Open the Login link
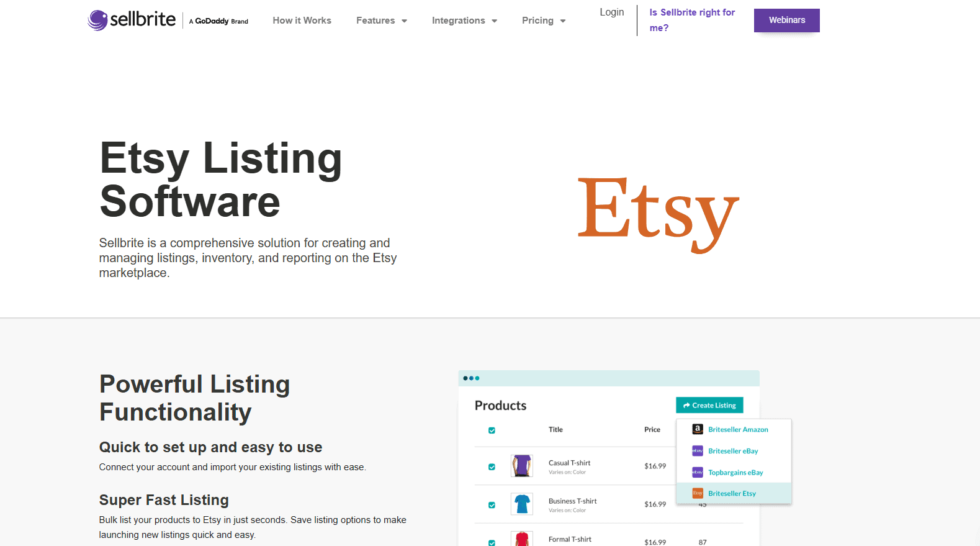 [x=611, y=12]
